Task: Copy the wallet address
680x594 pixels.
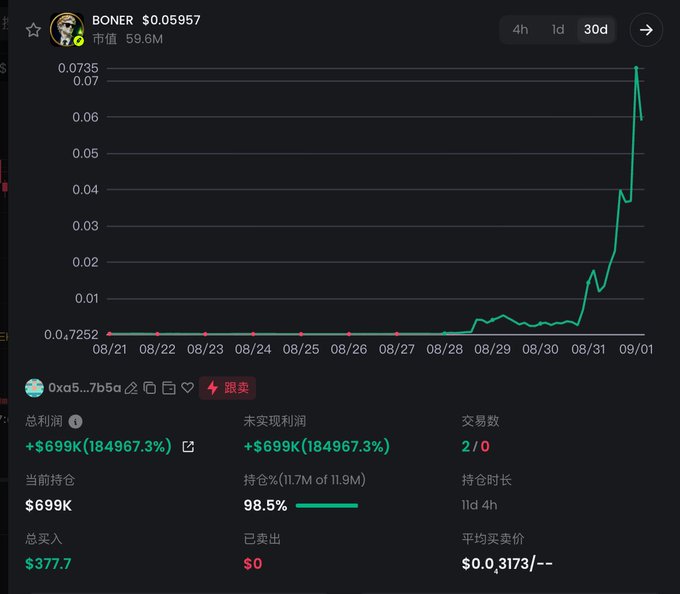Action: coord(150,388)
